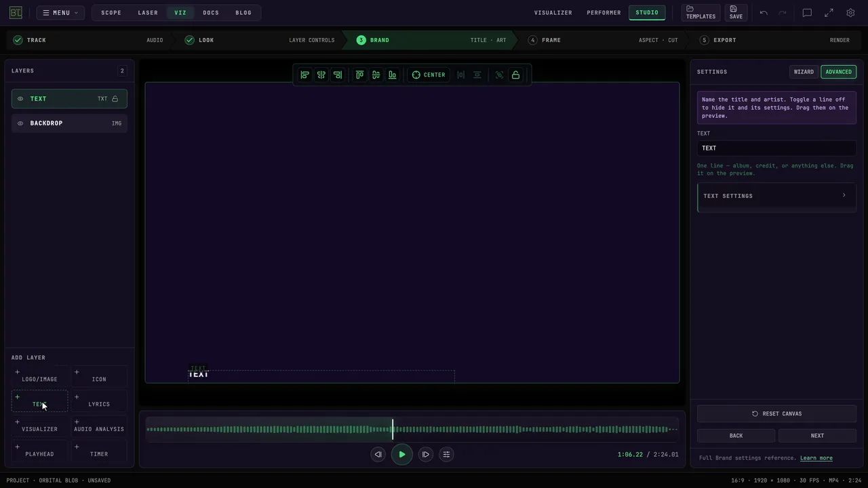Switch settings to Wizard mode

click(x=804, y=72)
